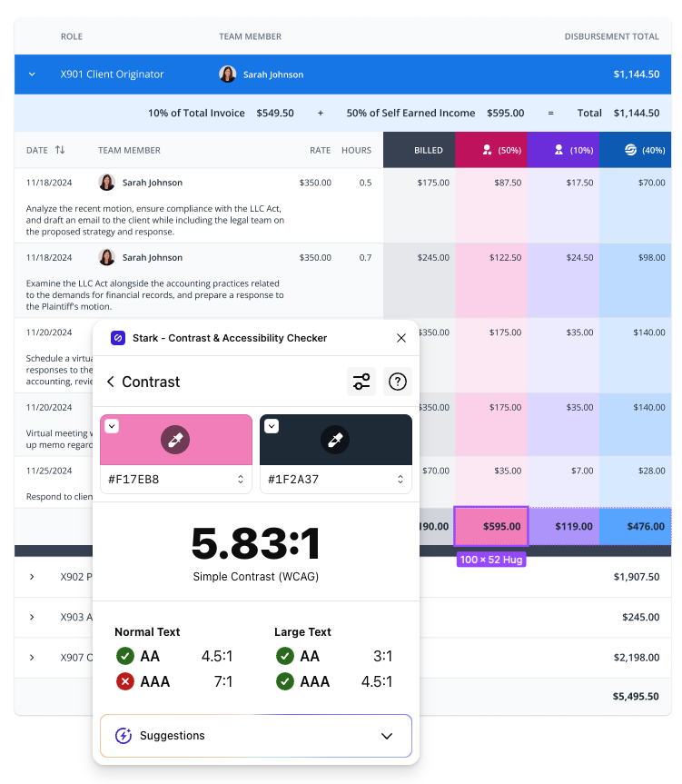Expand the X902 role row

(32, 577)
